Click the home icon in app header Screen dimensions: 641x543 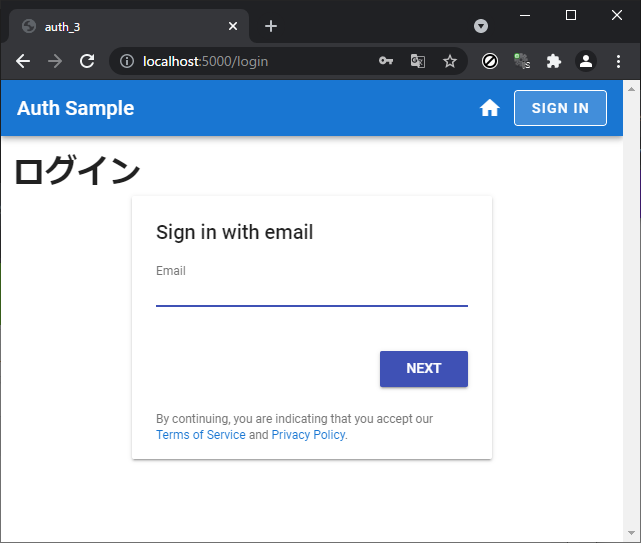coord(489,108)
